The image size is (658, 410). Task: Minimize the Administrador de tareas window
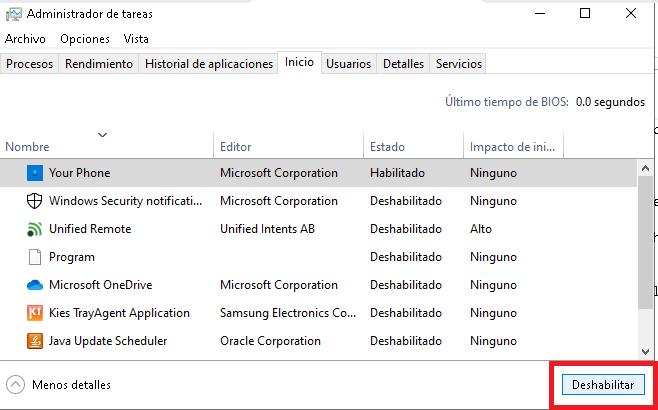540,13
